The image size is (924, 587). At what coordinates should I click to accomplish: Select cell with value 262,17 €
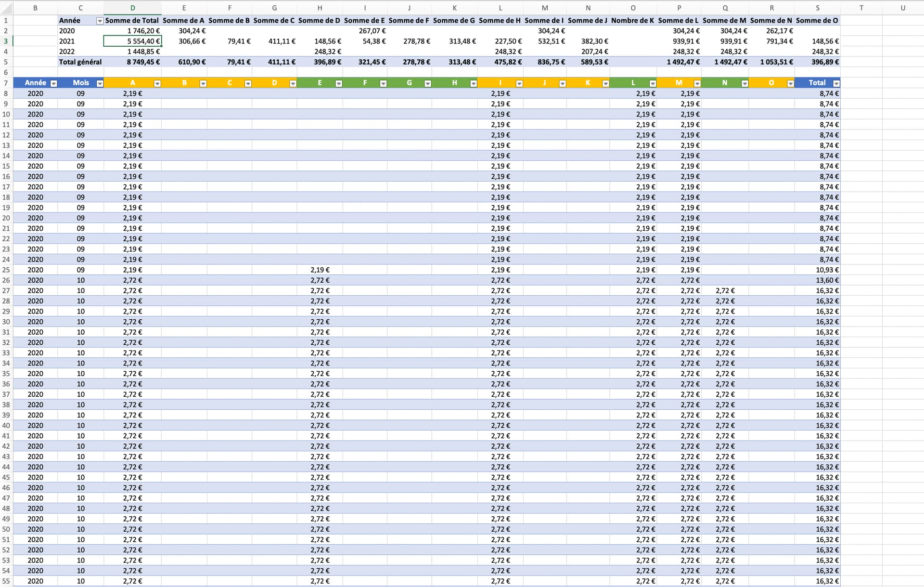pyautogui.click(x=771, y=31)
